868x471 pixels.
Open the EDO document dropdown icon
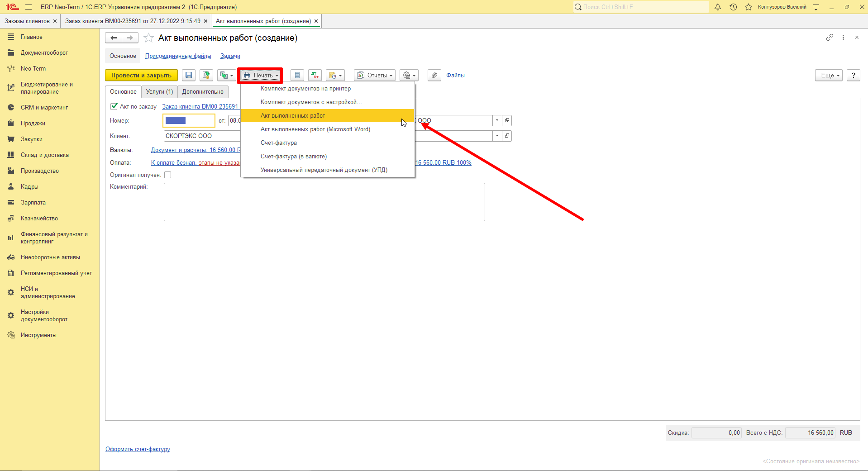pyautogui.click(x=335, y=75)
